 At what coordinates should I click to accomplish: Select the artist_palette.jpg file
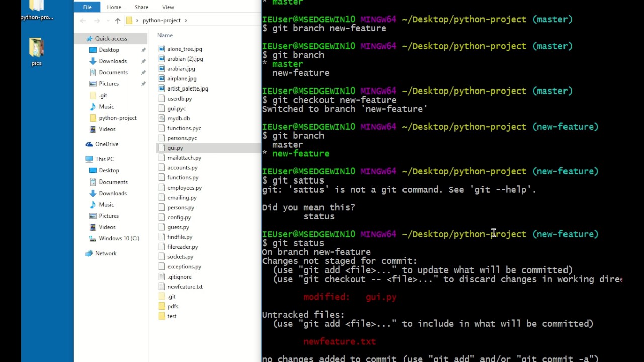[188, 88]
